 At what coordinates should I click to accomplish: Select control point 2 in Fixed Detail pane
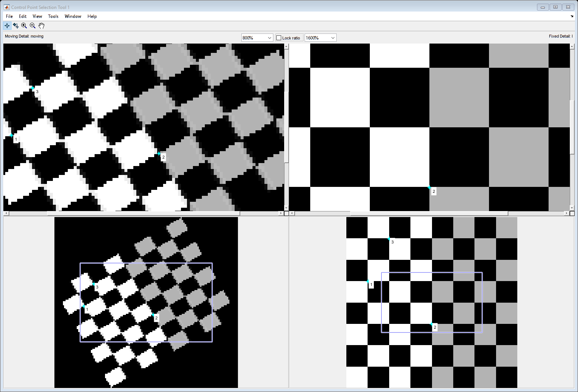point(429,187)
